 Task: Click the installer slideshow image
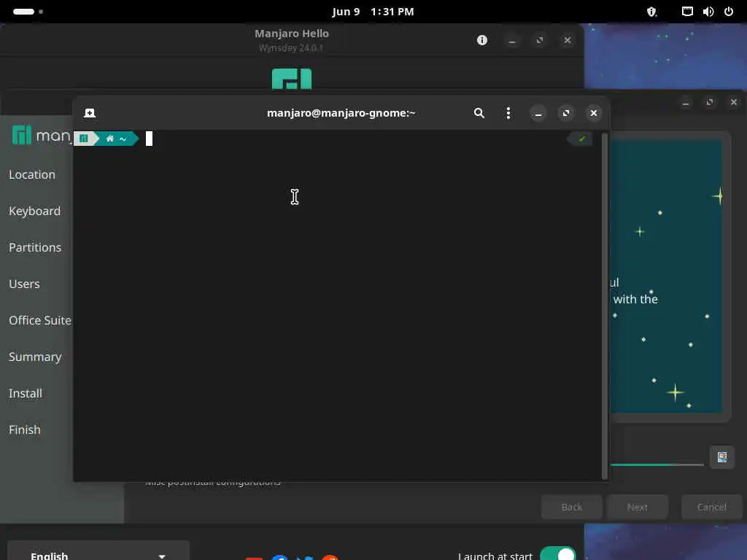(666, 276)
